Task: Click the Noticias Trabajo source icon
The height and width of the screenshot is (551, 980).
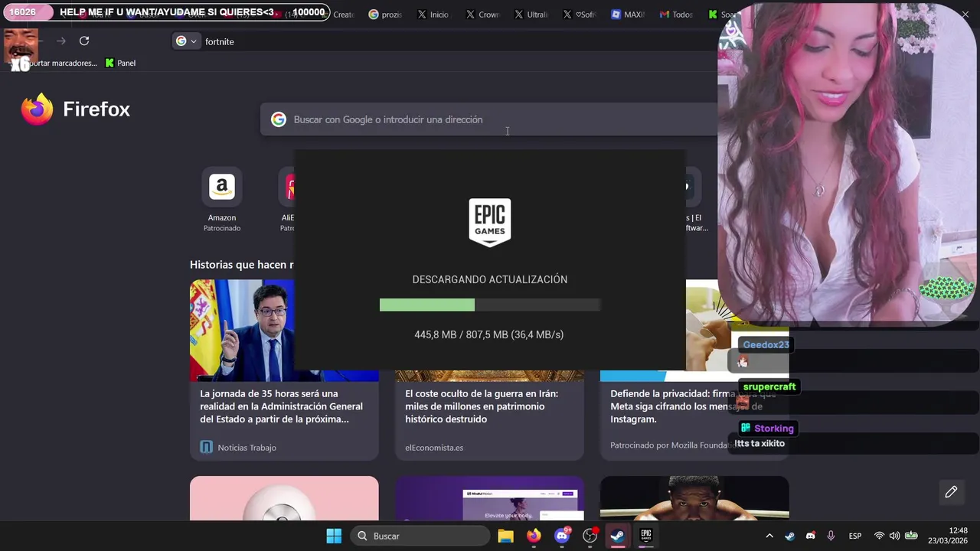Action: click(x=206, y=447)
